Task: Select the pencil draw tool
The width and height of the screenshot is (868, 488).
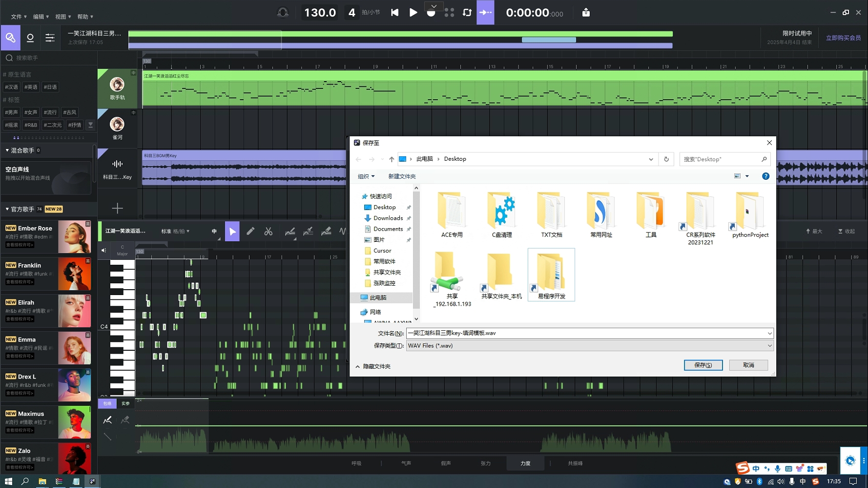Action: click(x=250, y=232)
